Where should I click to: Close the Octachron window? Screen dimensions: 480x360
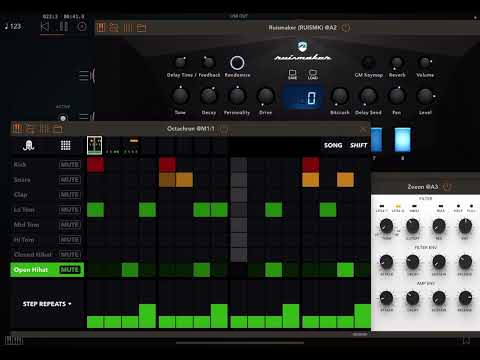[363, 130]
